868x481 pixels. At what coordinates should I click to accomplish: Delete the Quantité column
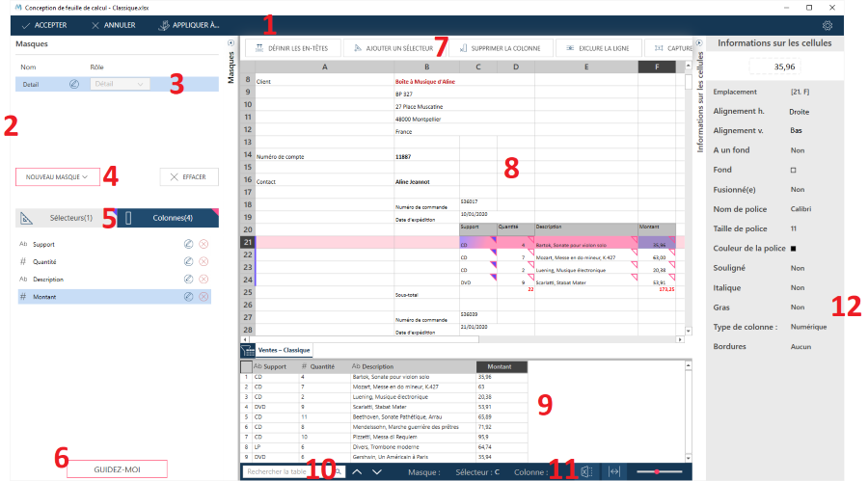coord(203,262)
